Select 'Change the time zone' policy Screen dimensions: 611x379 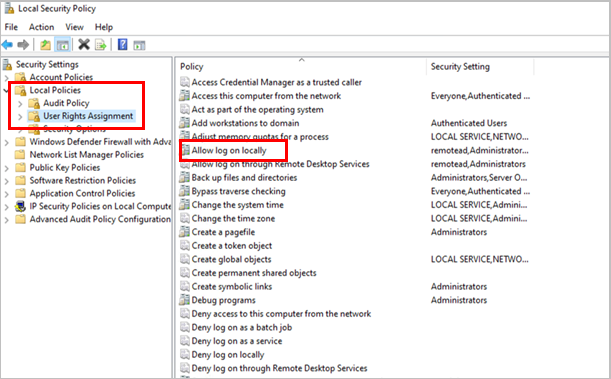click(x=233, y=219)
